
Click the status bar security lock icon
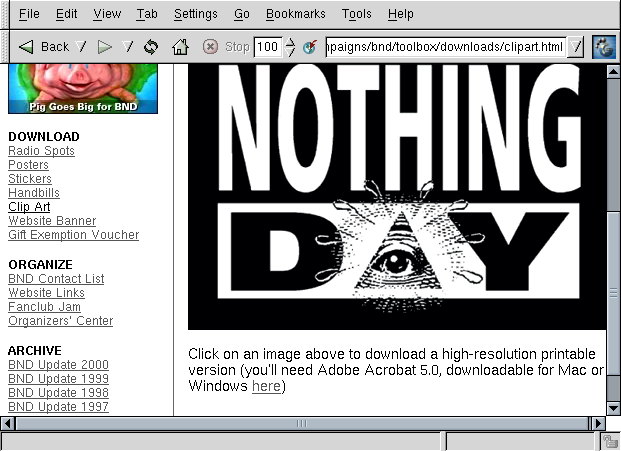point(610,441)
